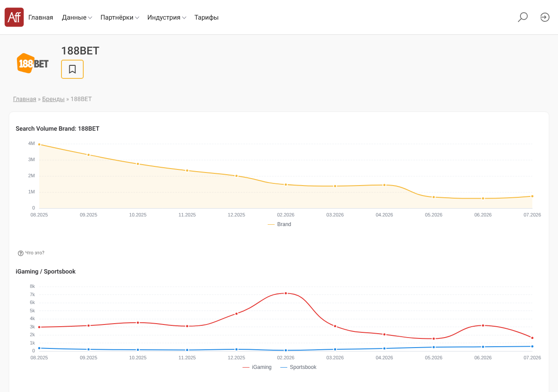Open the Главная nav item
The width and height of the screenshot is (558, 392).
point(41,17)
